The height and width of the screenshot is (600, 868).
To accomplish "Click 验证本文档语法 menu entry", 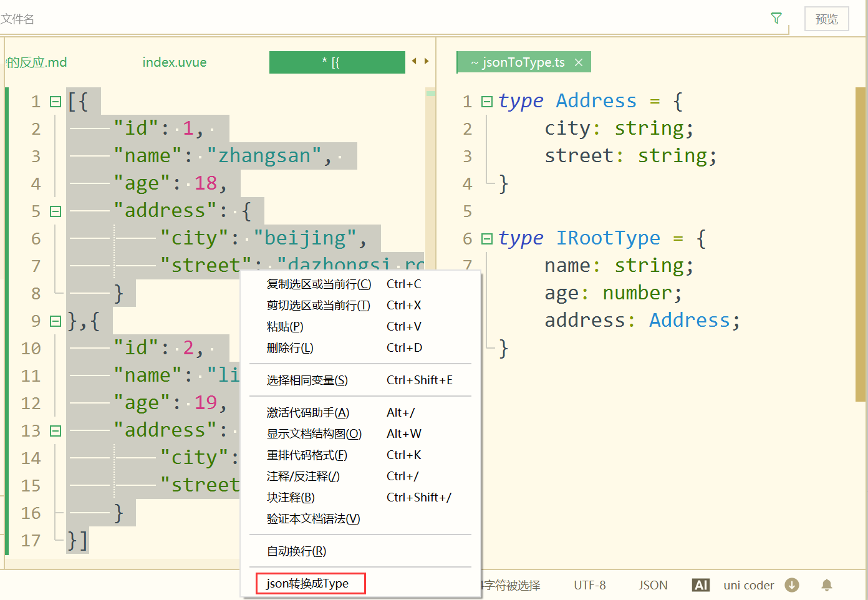I will coord(314,519).
